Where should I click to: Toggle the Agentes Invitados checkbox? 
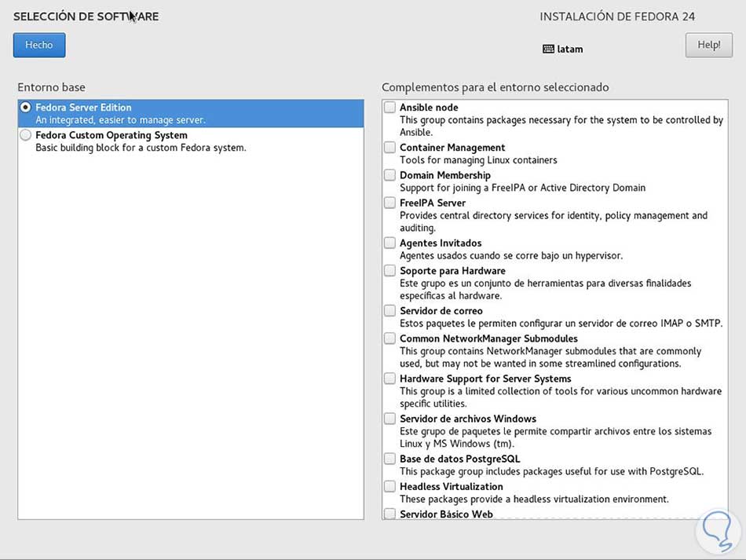(389, 243)
